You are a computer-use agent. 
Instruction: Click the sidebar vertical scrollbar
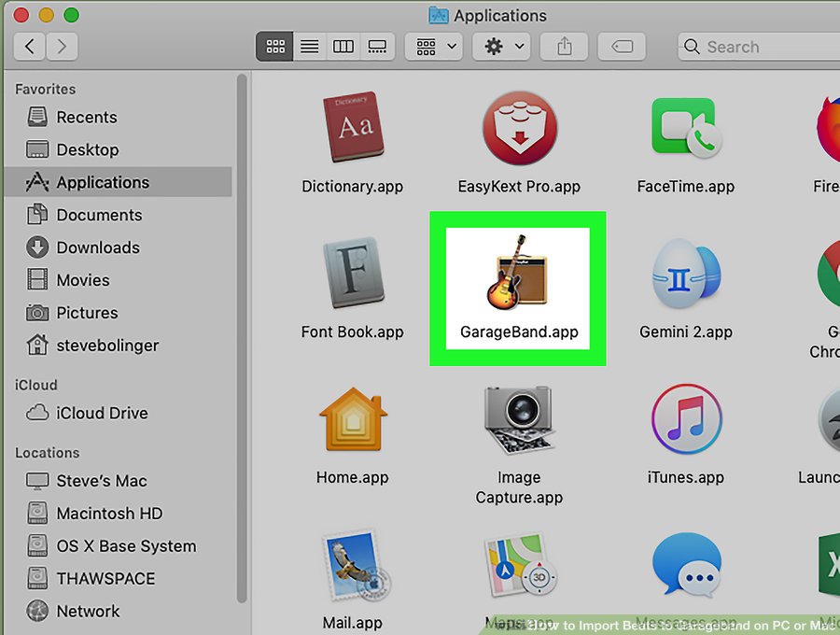(x=242, y=339)
